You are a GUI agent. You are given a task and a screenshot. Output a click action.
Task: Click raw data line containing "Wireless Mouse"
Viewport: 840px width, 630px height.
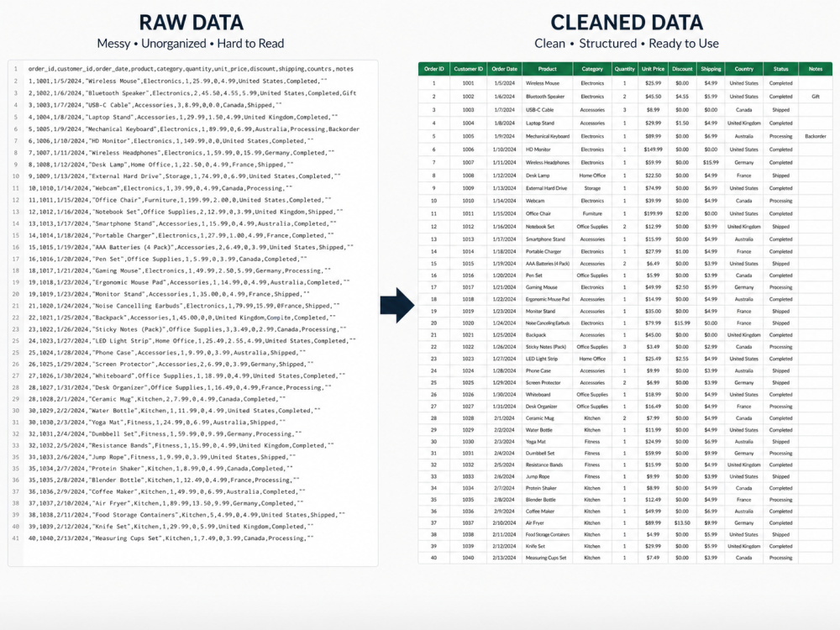[x=178, y=81]
